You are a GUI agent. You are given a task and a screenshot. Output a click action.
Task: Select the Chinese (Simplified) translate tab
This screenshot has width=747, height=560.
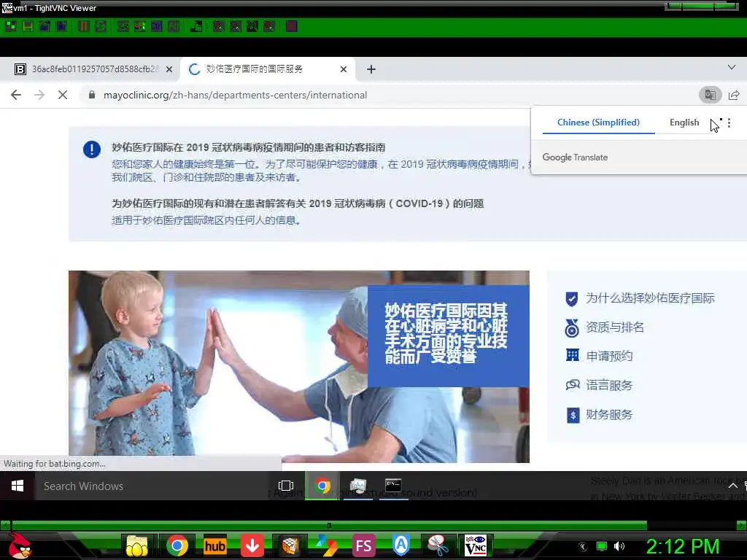[598, 122]
